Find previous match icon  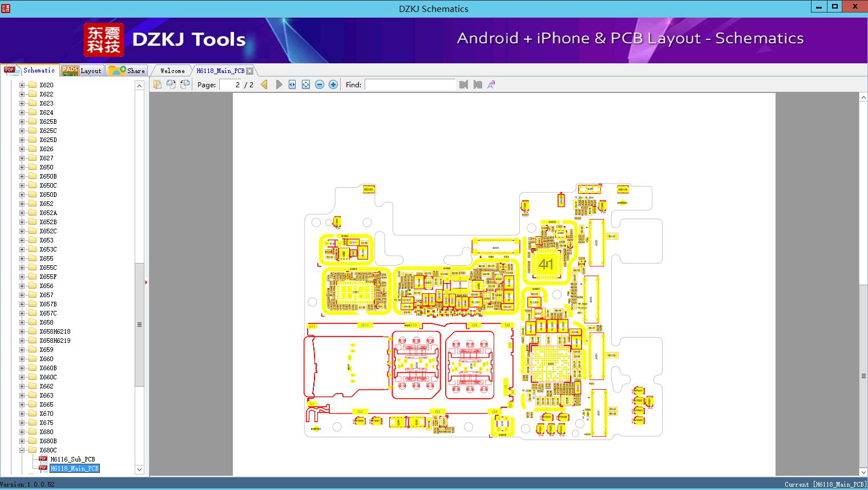pyautogui.click(x=463, y=84)
